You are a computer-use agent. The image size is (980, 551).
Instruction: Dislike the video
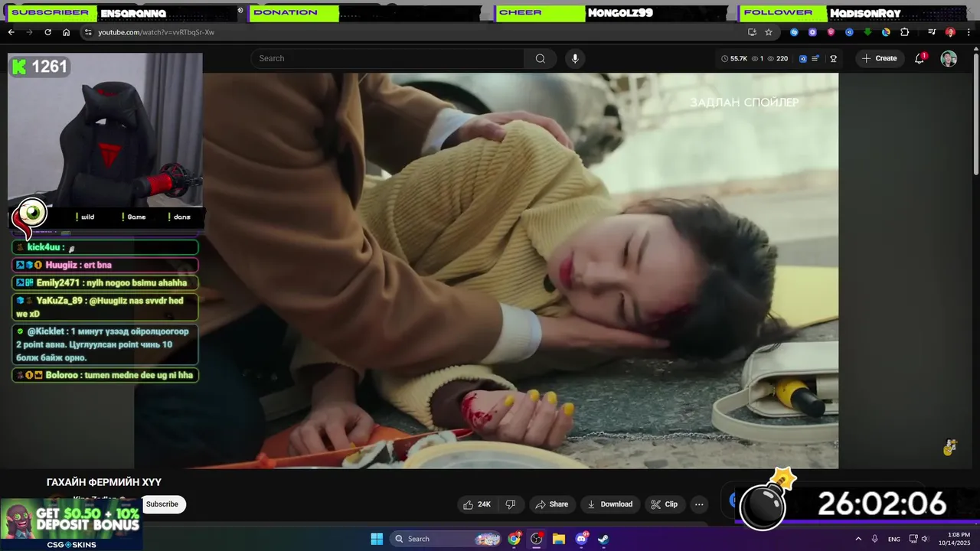click(x=511, y=504)
